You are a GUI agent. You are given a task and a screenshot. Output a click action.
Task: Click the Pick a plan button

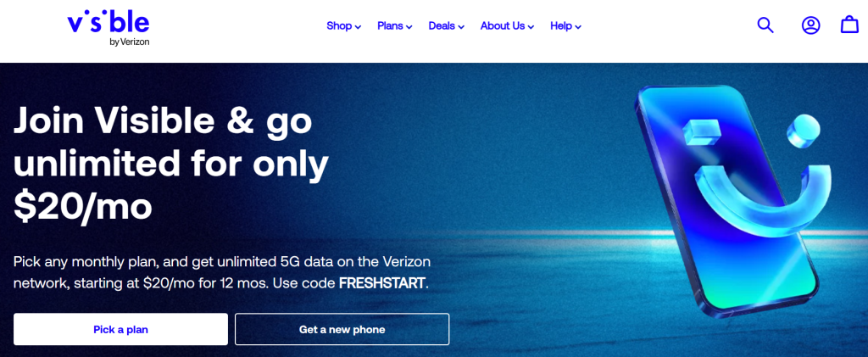(x=120, y=329)
